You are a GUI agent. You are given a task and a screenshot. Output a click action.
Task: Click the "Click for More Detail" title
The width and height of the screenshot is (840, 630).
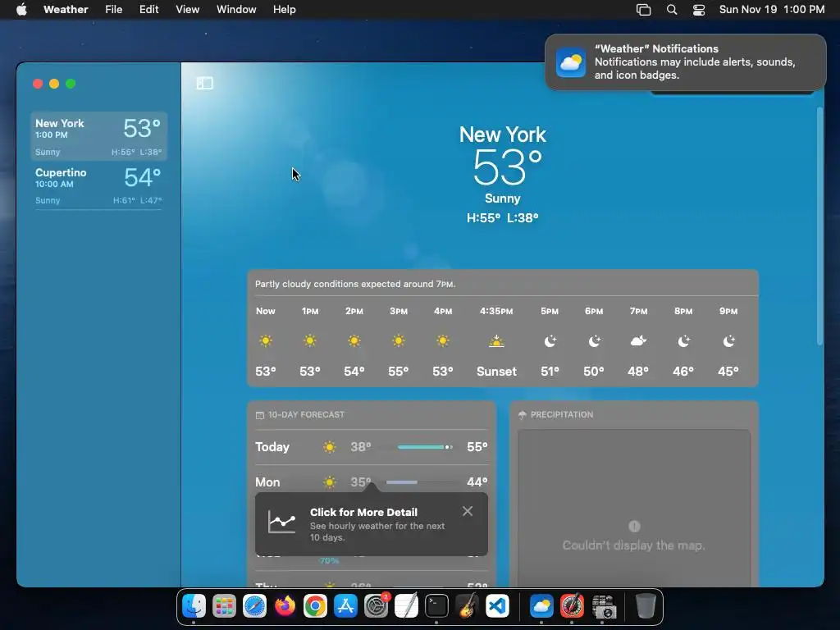coord(363,512)
